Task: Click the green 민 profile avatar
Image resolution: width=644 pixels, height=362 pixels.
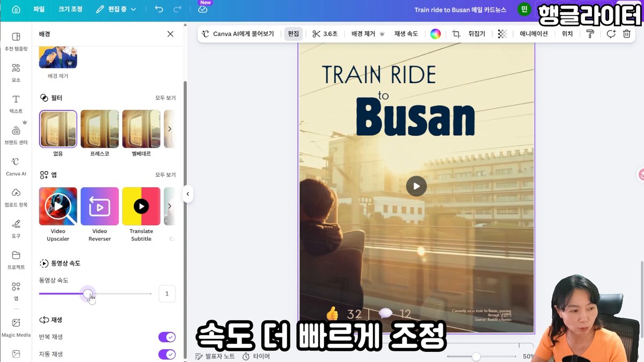Action: pyautogui.click(x=524, y=10)
